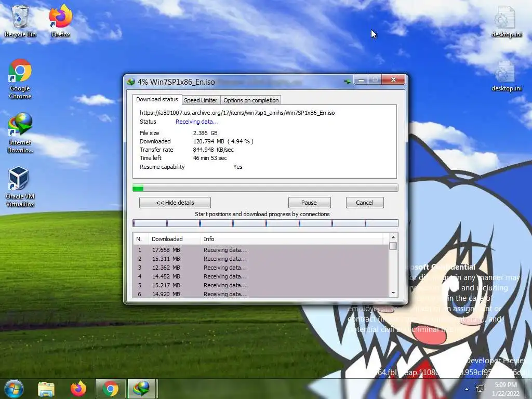
Task: Click the 844.948 KB/sec transfer rate
Action: [x=214, y=150]
